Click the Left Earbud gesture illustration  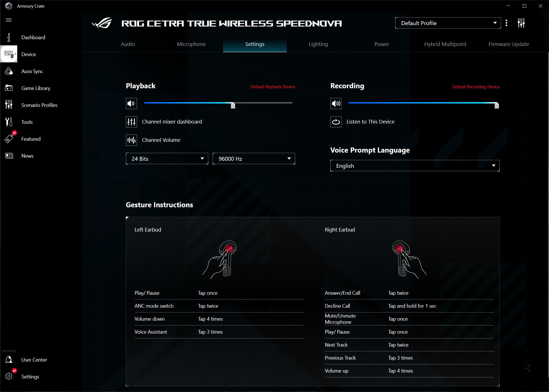coord(219,259)
